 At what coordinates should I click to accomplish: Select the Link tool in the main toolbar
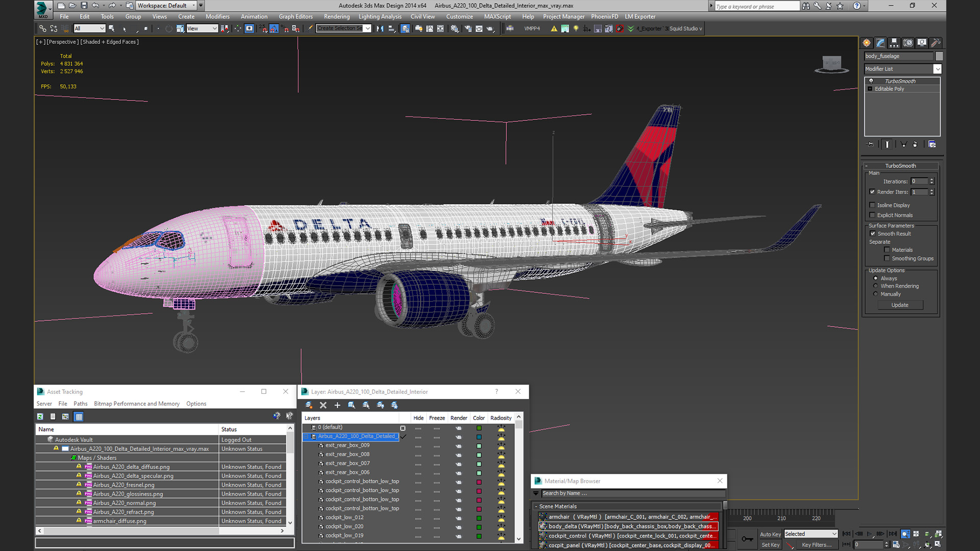(43, 29)
